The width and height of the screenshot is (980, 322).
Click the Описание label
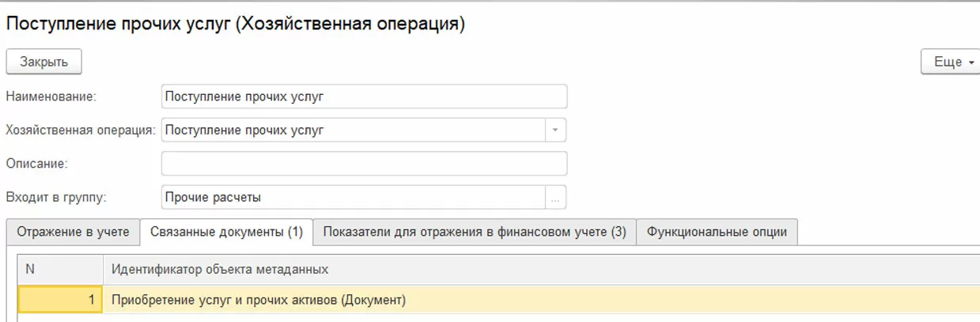37,164
